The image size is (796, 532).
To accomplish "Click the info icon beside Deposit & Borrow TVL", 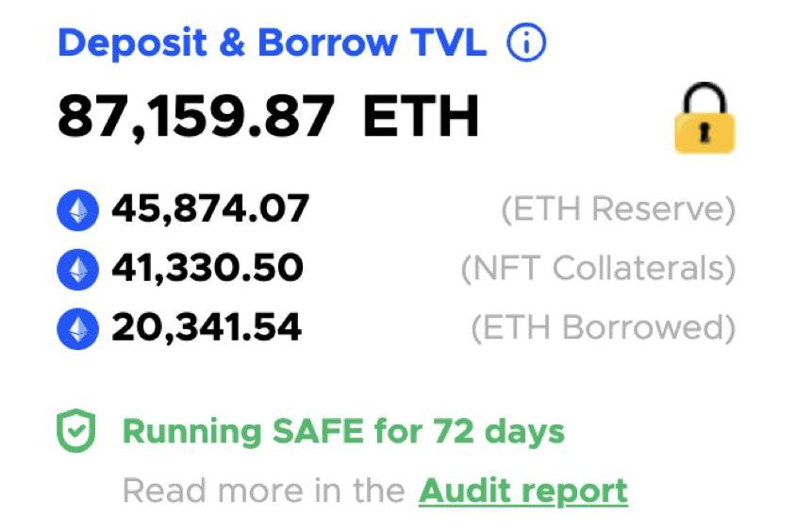I will click(x=527, y=43).
